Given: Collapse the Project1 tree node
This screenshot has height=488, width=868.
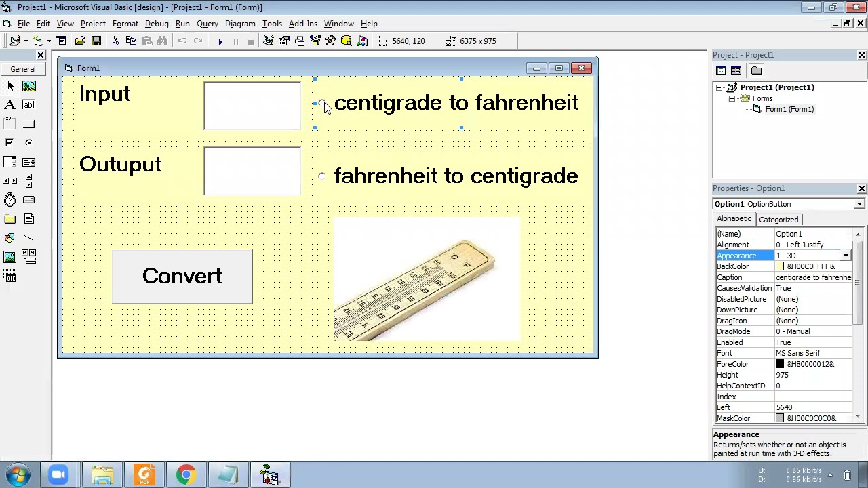Looking at the screenshot, I should pos(719,87).
